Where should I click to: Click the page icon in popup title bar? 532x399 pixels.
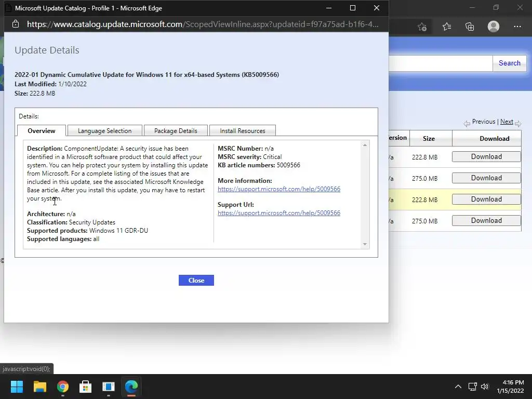tap(7, 8)
